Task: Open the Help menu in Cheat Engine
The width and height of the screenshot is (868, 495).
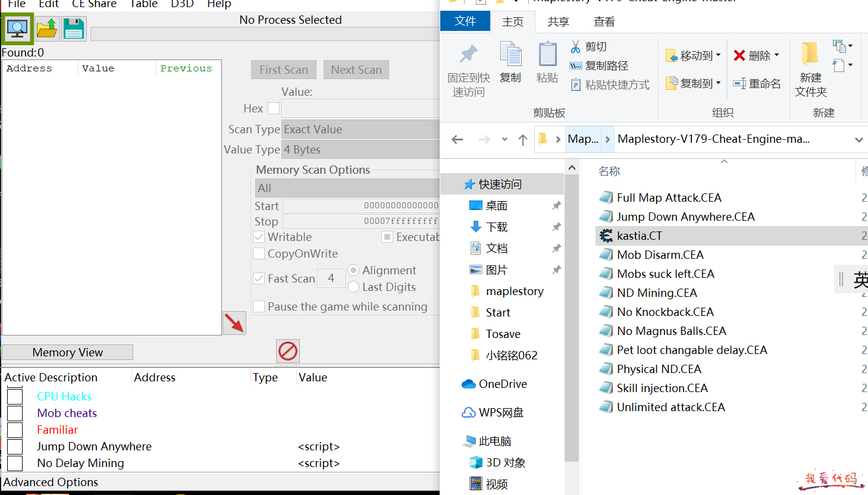Action: click(x=219, y=4)
